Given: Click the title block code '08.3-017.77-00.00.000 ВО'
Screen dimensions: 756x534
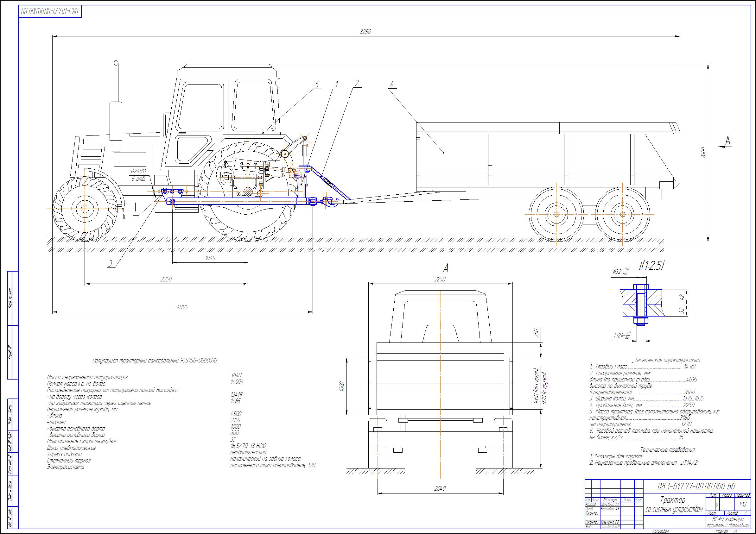Looking at the screenshot, I should 696,486.
